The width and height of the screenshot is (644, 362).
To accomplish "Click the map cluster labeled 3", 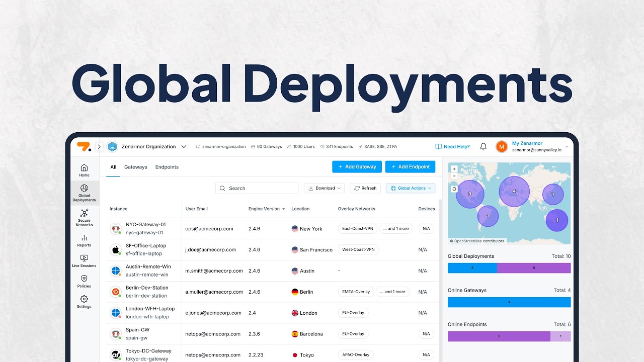I will (x=470, y=194).
